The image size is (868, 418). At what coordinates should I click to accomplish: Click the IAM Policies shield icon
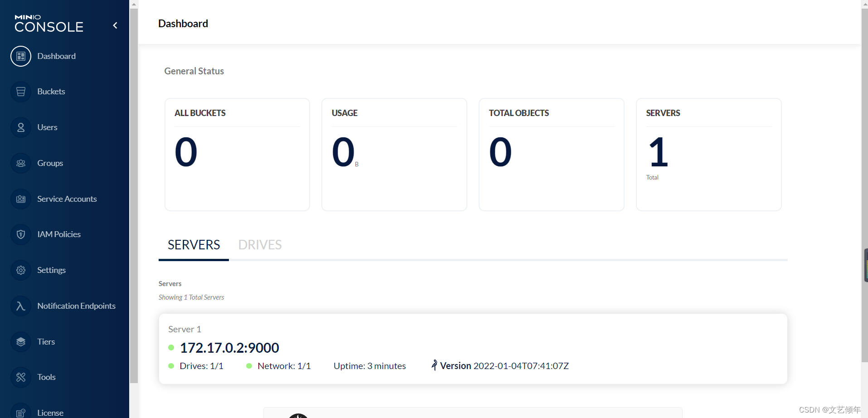[21, 234]
